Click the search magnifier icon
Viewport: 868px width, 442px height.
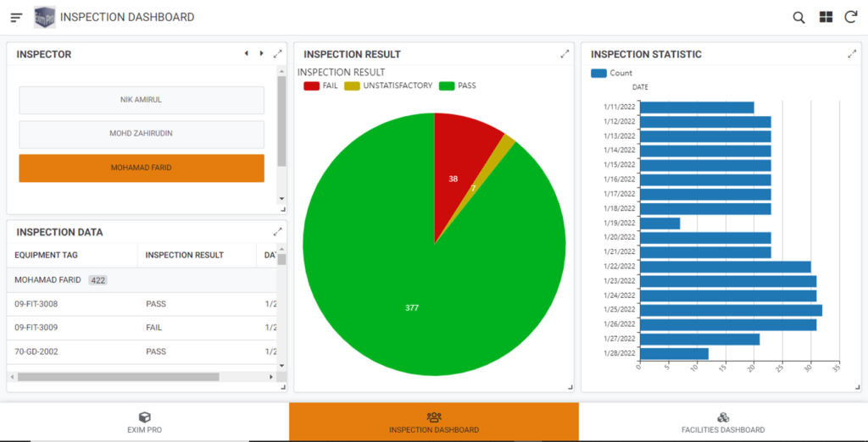pos(798,17)
